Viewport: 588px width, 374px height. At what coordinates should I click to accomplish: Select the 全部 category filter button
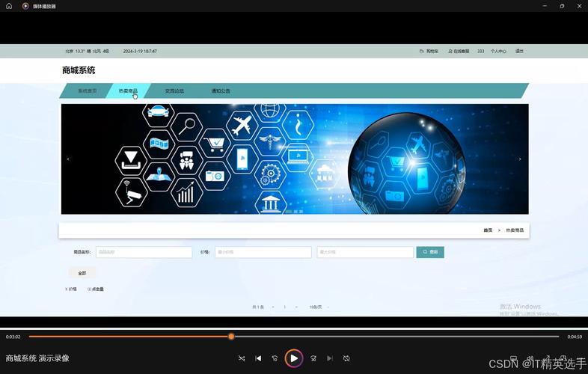[82, 273]
